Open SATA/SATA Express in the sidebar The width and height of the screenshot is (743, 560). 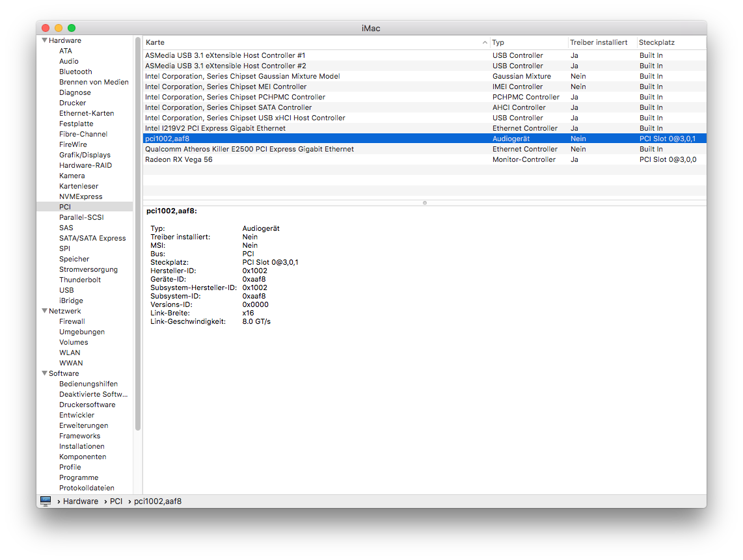point(92,238)
